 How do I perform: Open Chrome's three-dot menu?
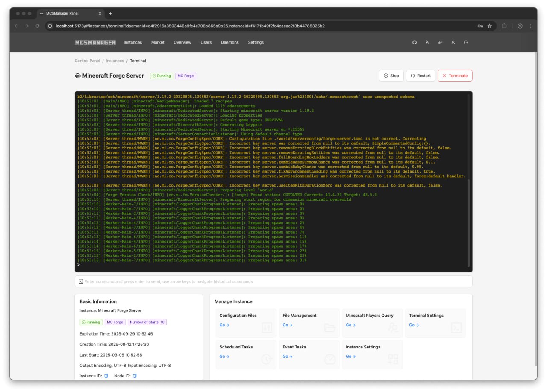coord(531,26)
